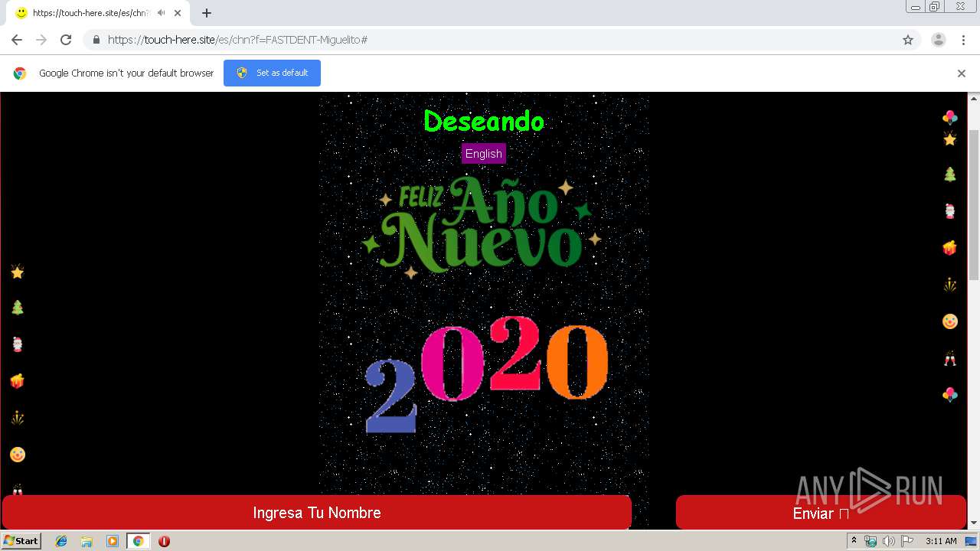Reload the current page

pyautogui.click(x=66, y=40)
